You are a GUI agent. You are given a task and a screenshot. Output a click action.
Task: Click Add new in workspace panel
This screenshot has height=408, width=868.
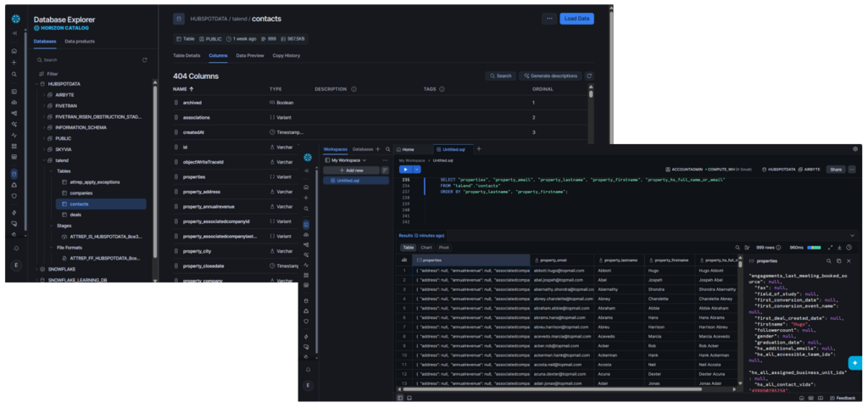352,170
